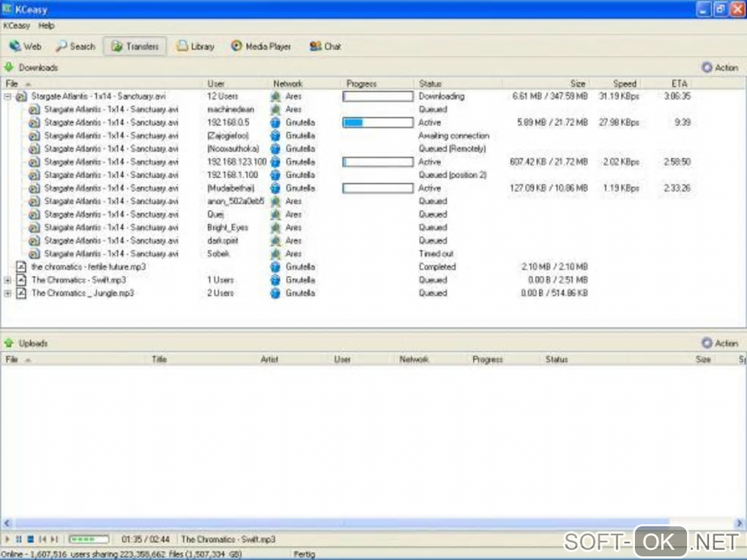Viewport: 747px width, 560px height.
Task: Click the Gnutella icon on 192.168.0.5 row
Action: point(275,123)
